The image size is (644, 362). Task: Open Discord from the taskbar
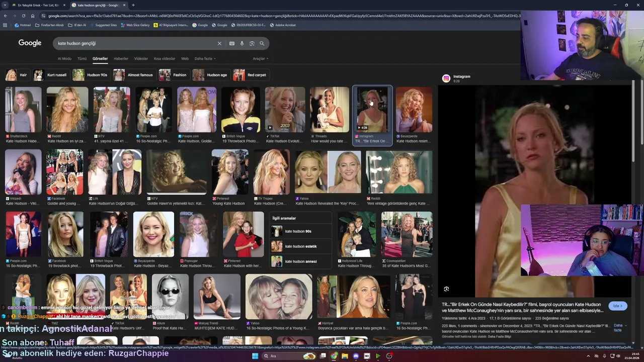(x=356, y=356)
